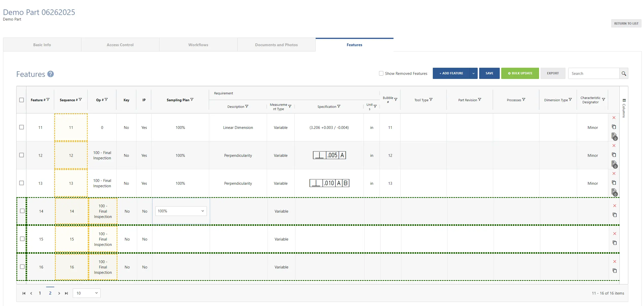
Task: Jump to first page with pagination icon
Action: pyautogui.click(x=24, y=293)
